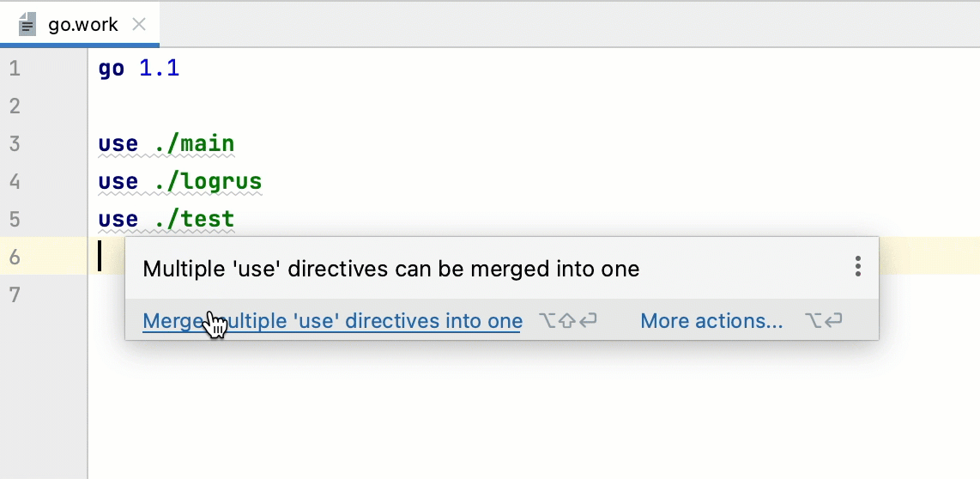Screen dimensions: 980x479
Task: Click line number 2 in the gutter
Action: [14, 106]
